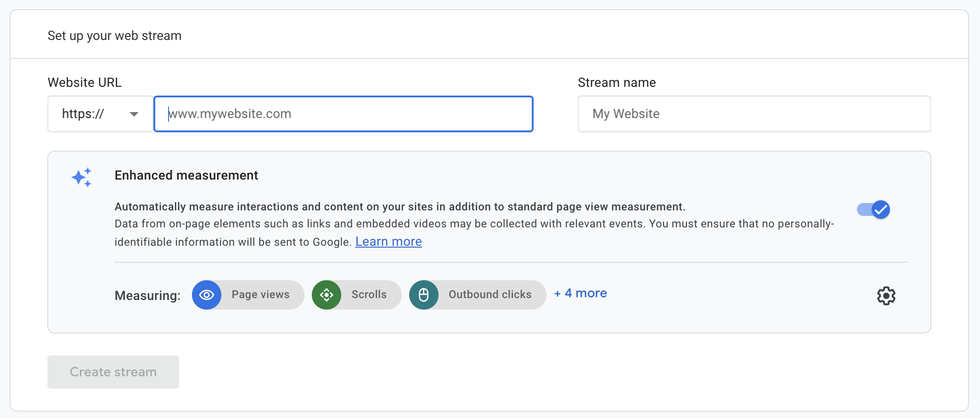Select the Page views chip label
This screenshot has width=980, height=418.
[260, 295]
